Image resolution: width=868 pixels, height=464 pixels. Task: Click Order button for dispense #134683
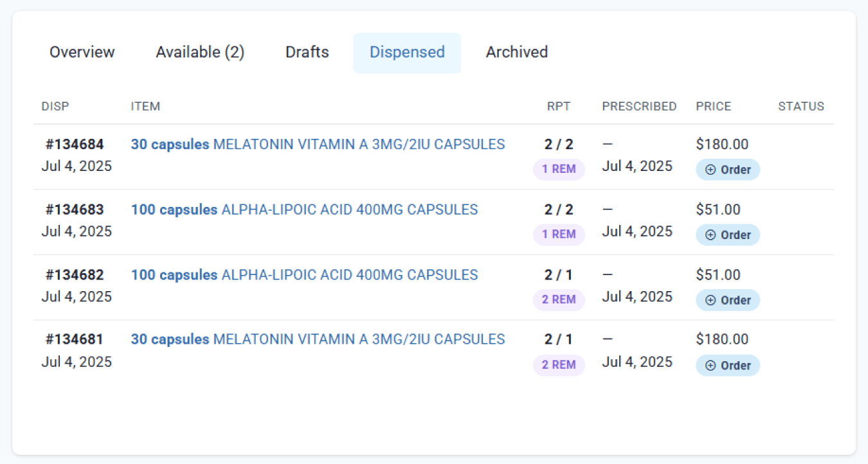[728, 235]
